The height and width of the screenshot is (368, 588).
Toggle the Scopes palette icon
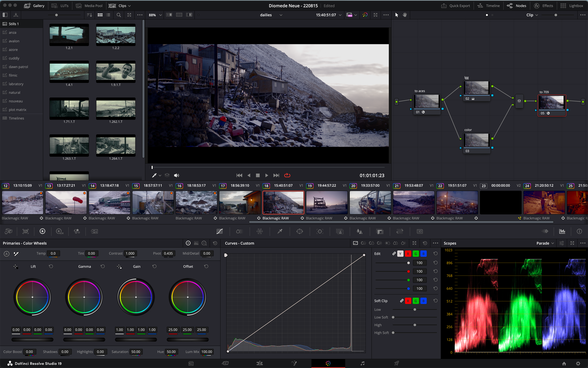pos(562,232)
